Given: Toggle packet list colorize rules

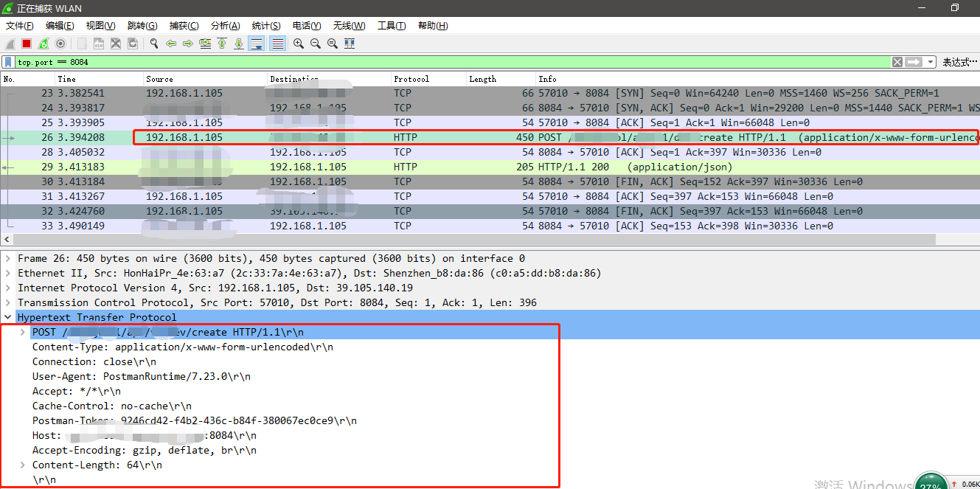Looking at the screenshot, I should coord(278,44).
